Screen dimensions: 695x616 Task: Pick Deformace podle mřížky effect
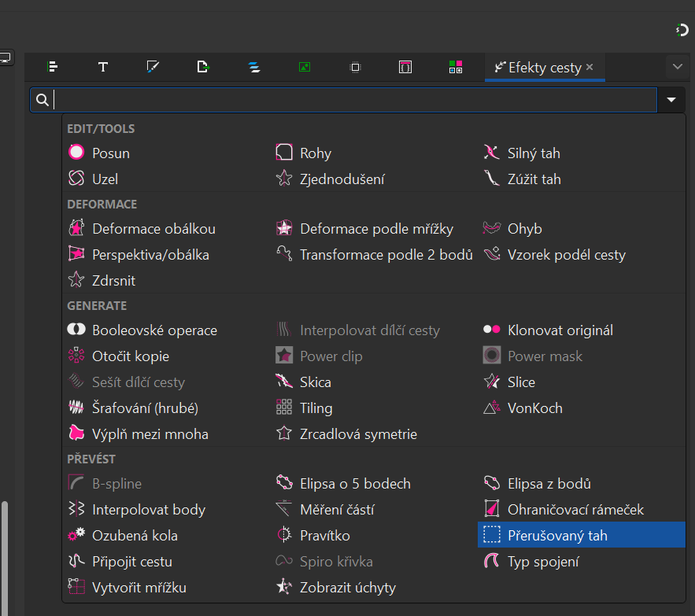(x=376, y=229)
